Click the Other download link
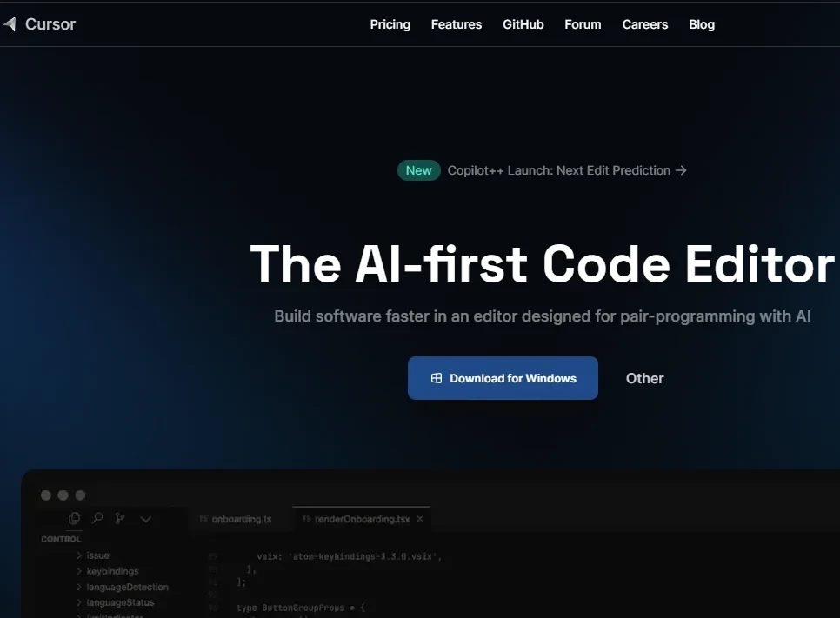Image resolution: width=840 pixels, height=618 pixels. click(644, 378)
